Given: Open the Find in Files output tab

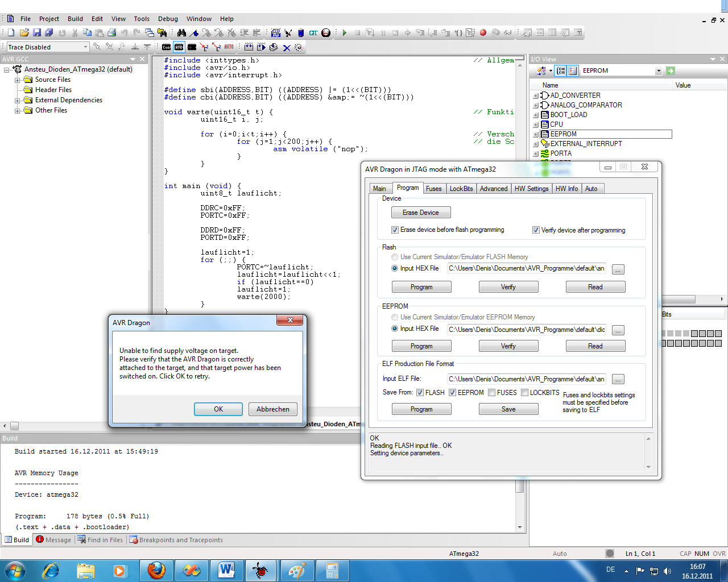Looking at the screenshot, I should 100,540.
